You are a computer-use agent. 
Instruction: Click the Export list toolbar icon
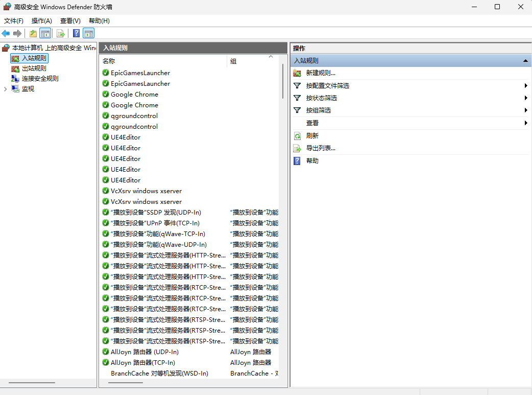point(61,33)
